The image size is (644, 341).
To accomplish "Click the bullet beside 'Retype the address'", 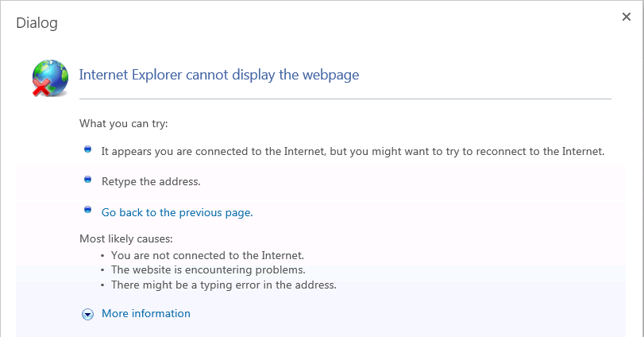I will click(87, 180).
